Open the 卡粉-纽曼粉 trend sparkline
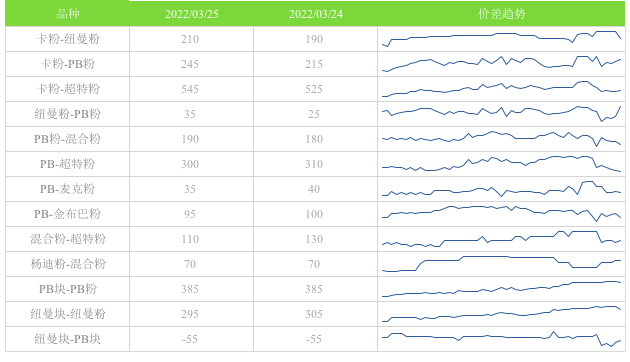 click(x=501, y=39)
